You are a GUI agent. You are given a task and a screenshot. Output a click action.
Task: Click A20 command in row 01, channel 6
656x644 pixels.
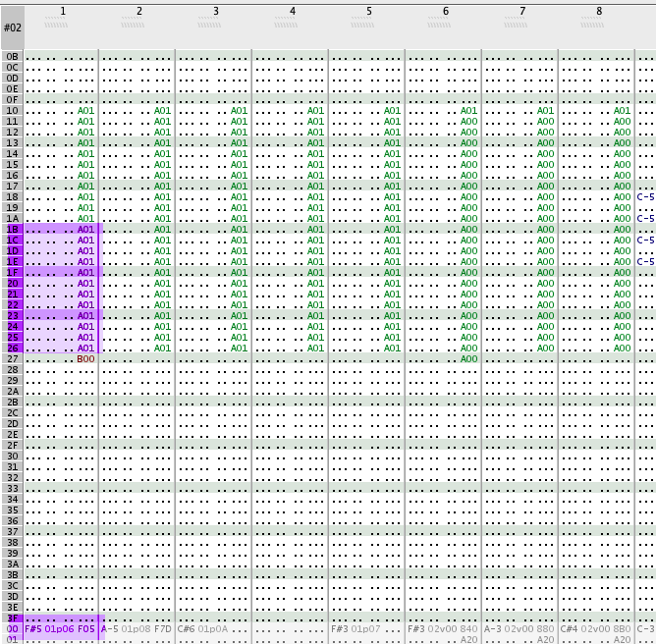[x=469, y=639]
